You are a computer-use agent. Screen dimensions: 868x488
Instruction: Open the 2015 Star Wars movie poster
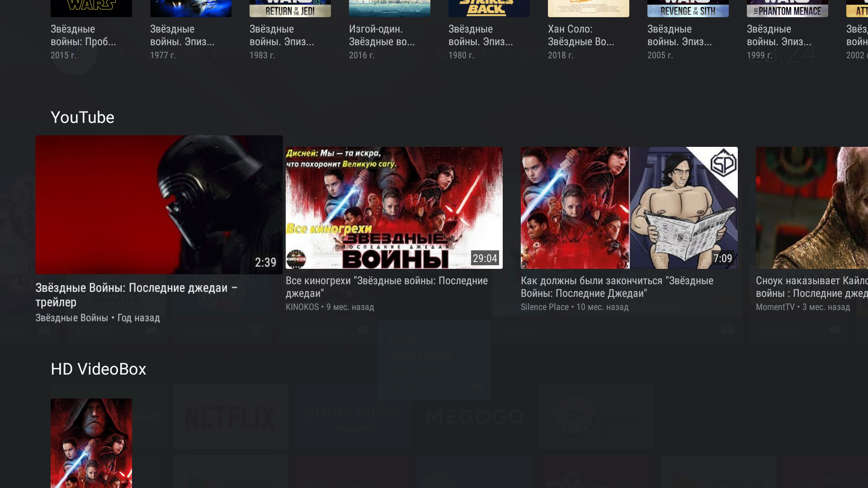pos(91,9)
